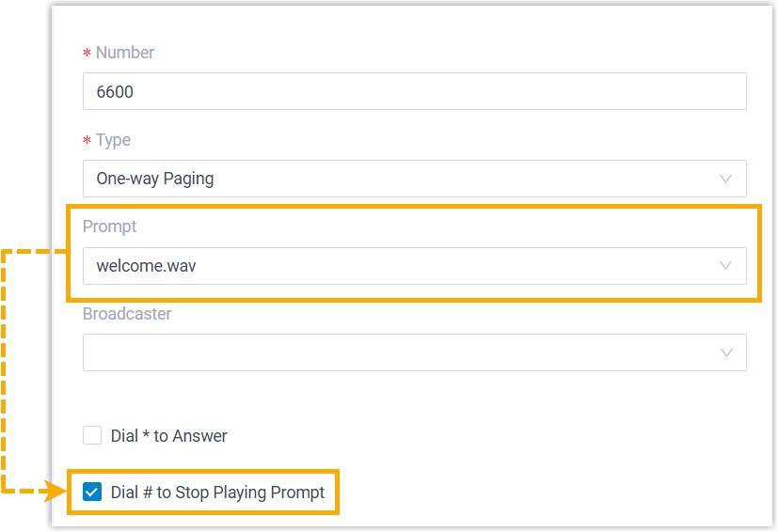Click the Type field label

click(113, 140)
